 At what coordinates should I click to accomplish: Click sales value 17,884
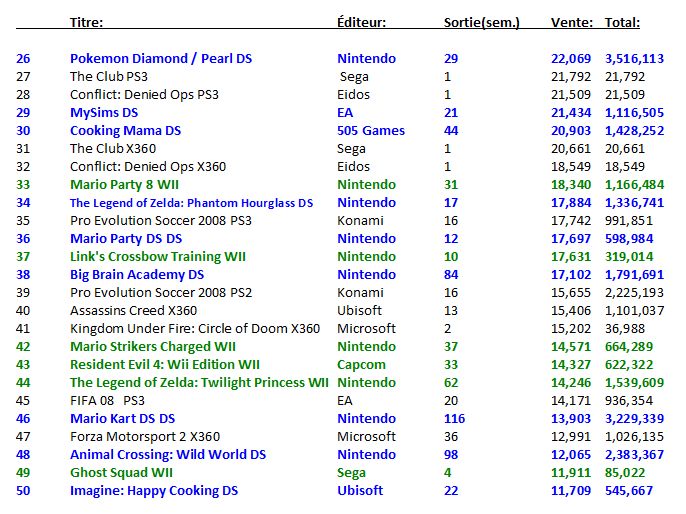(x=571, y=203)
